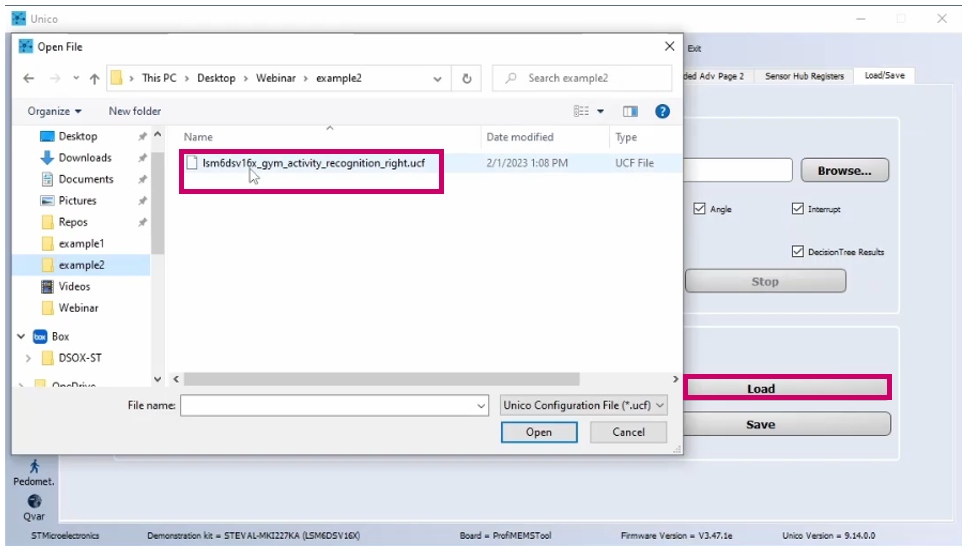Go back using the Open File back arrow
This screenshot has height=551, width=971.
point(28,78)
